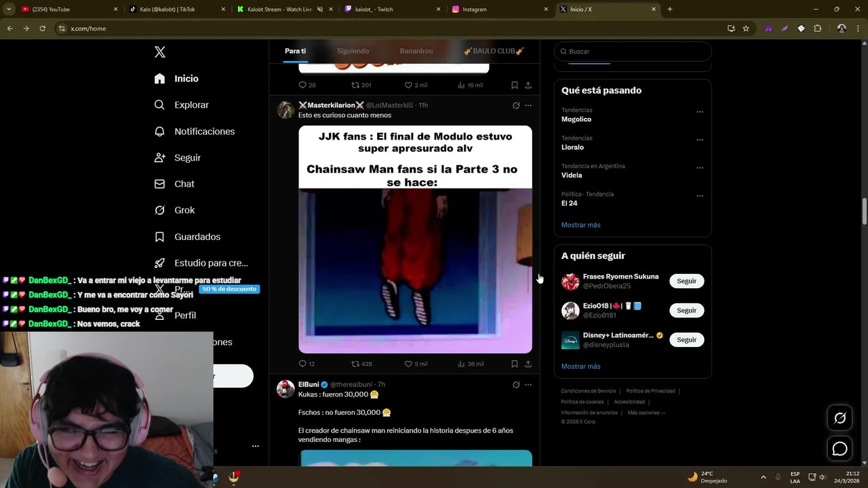This screenshot has height=488, width=868.
Task: Reply to Masterkilarion post with 12 comments
Action: click(x=307, y=364)
